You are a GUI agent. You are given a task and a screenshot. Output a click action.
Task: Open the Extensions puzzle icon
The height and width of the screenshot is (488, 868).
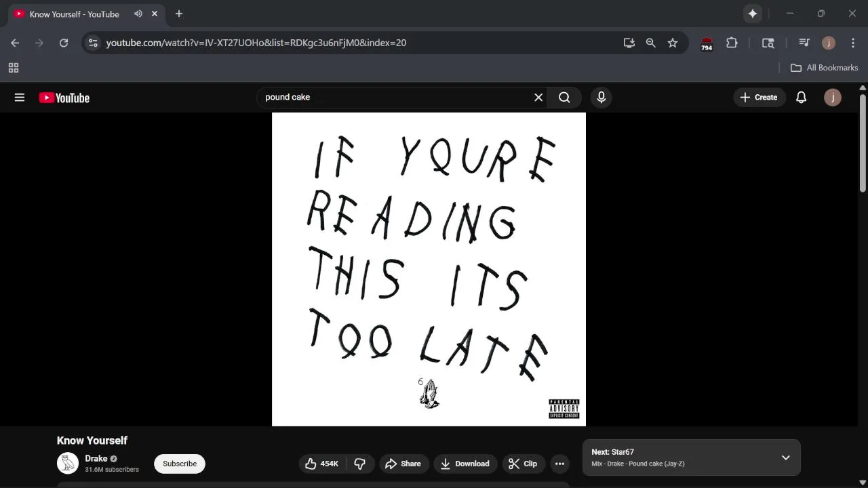(x=732, y=43)
